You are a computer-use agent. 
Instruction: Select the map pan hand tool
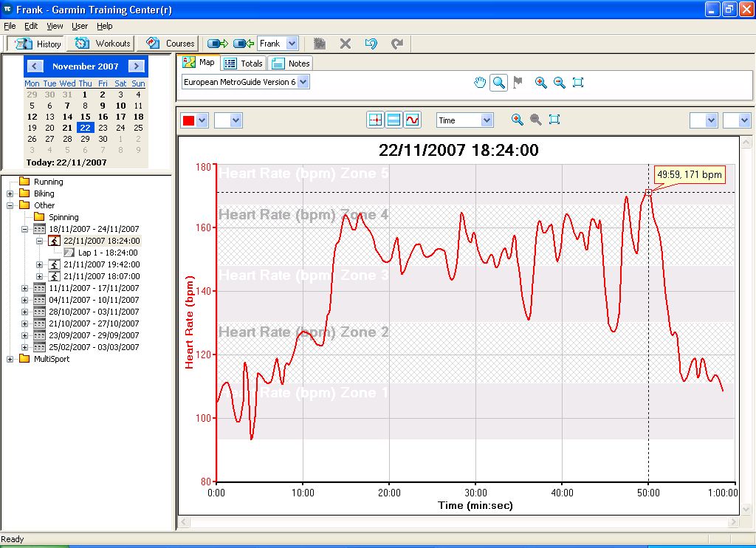[480, 83]
